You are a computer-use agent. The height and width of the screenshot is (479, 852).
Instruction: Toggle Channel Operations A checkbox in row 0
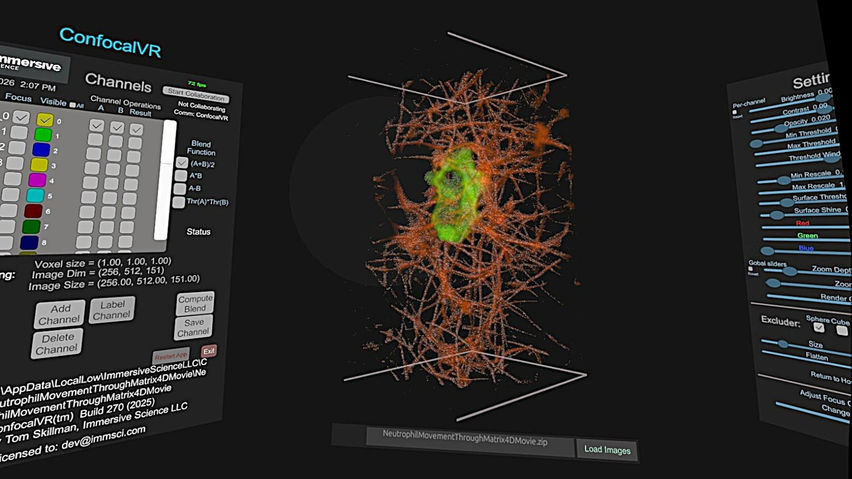[x=97, y=125]
